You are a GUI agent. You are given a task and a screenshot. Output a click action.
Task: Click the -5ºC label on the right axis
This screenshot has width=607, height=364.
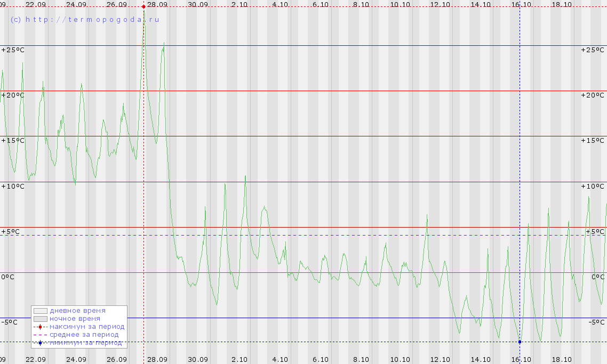click(596, 322)
